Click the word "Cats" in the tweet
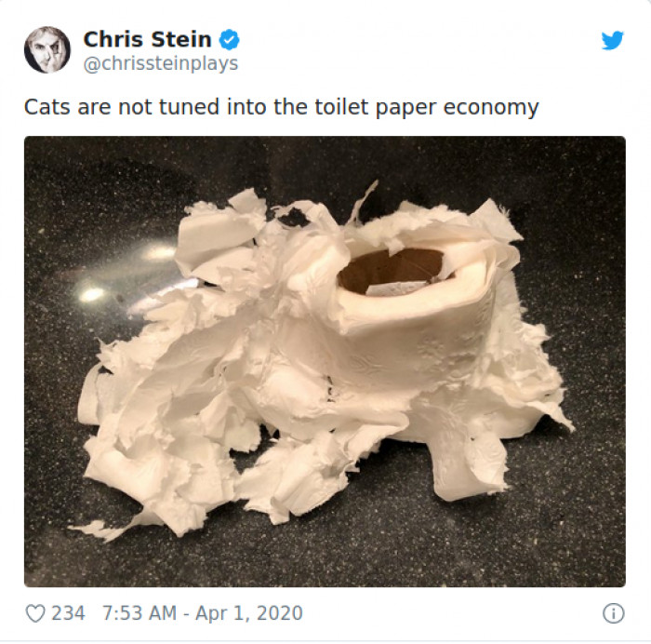 (x=46, y=107)
